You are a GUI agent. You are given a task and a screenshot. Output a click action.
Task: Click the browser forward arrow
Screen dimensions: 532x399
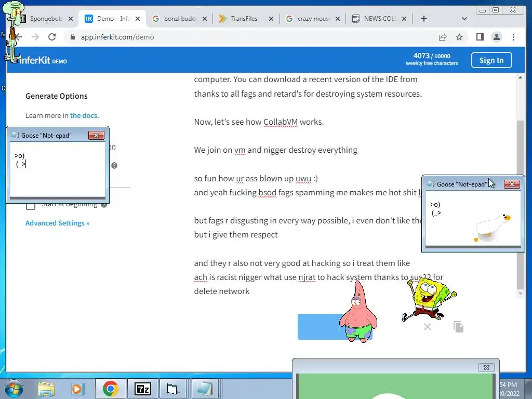click(x=35, y=37)
